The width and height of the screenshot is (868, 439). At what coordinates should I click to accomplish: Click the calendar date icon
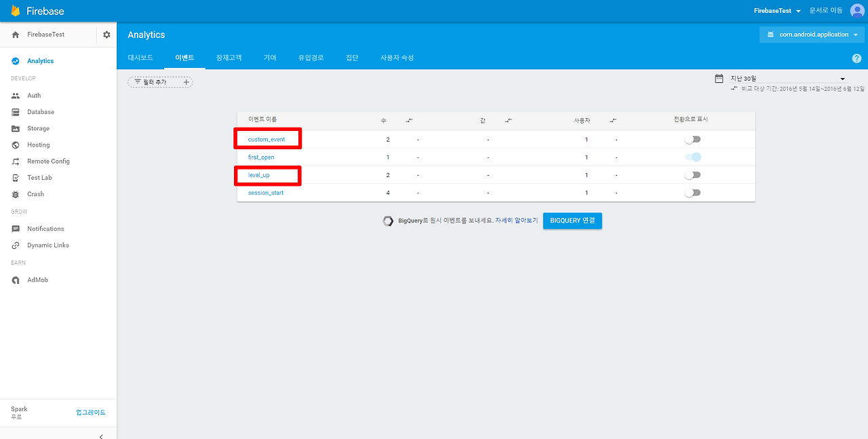coord(719,79)
